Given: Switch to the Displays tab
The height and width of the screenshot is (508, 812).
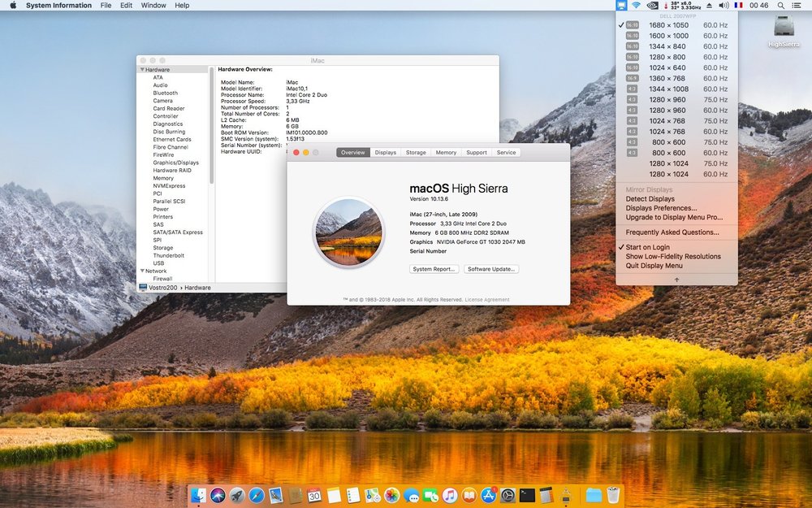Looking at the screenshot, I should point(385,152).
